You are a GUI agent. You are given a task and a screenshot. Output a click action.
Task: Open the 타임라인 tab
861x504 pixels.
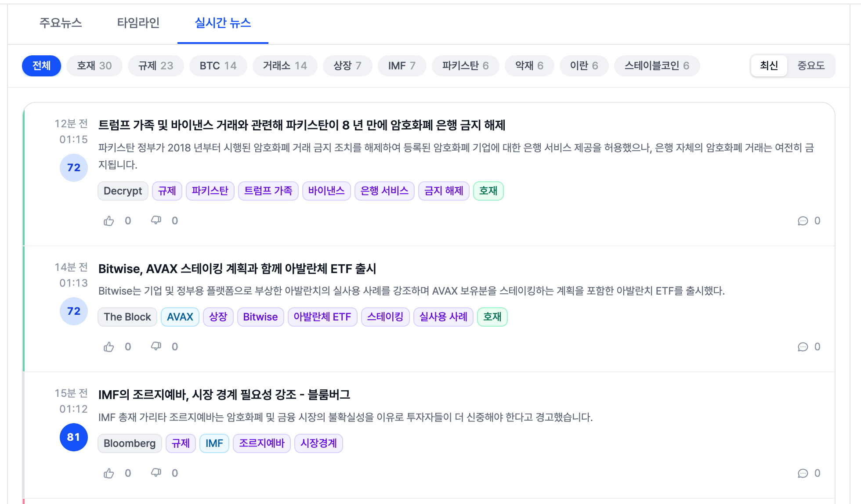[x=138, y=23]
